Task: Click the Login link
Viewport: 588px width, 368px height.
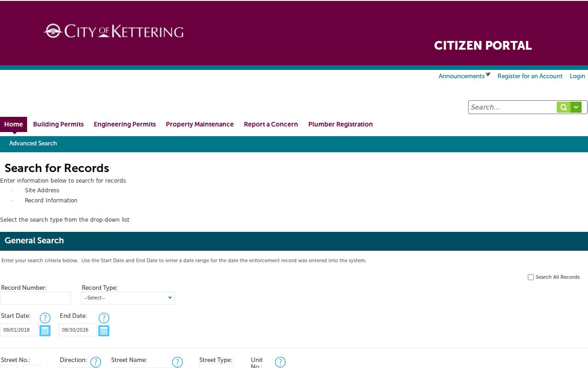Action: (x=577, y=76)
